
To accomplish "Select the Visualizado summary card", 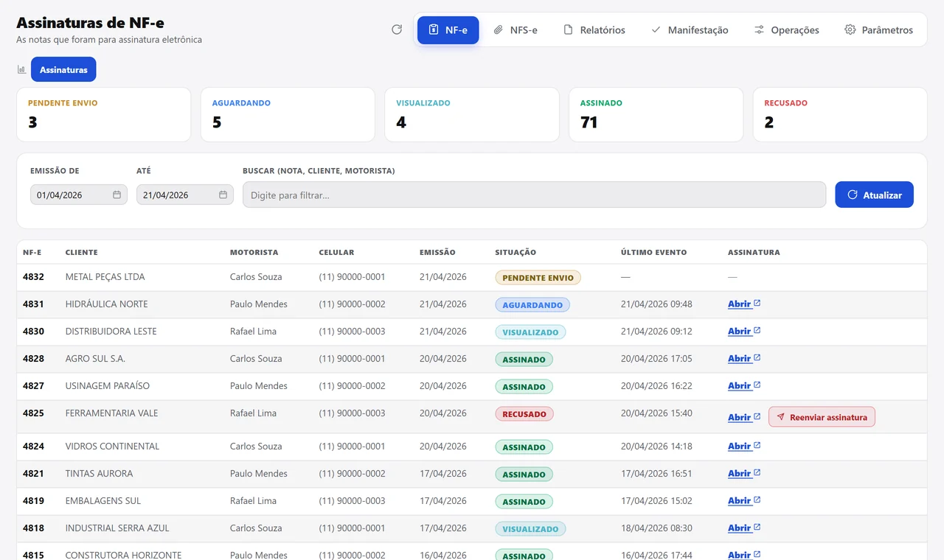I will point(472,114).
